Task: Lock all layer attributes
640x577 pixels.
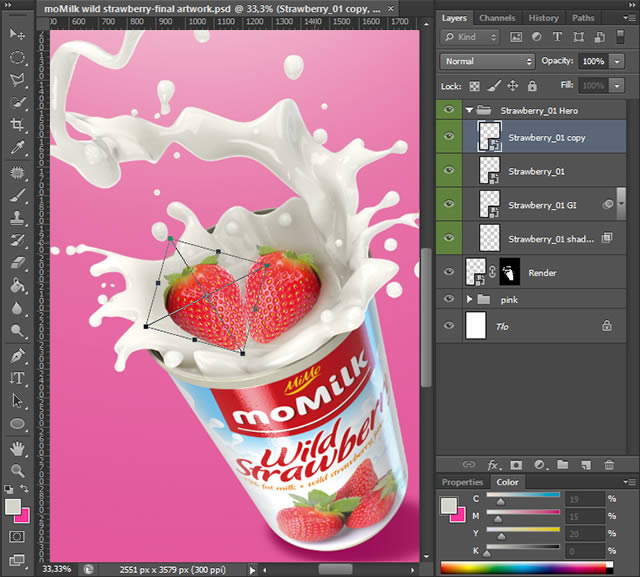Action: pos(532,86)
